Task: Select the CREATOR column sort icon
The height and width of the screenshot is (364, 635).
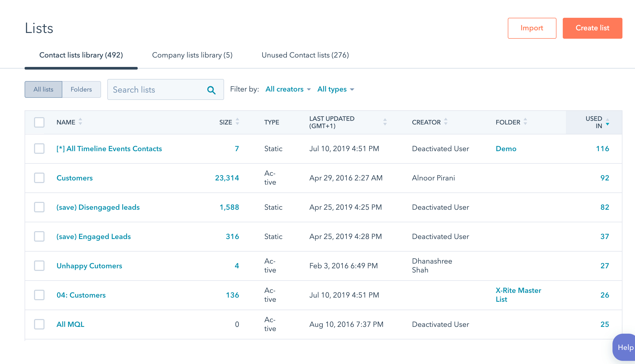Action: click(x=447, y=122)
